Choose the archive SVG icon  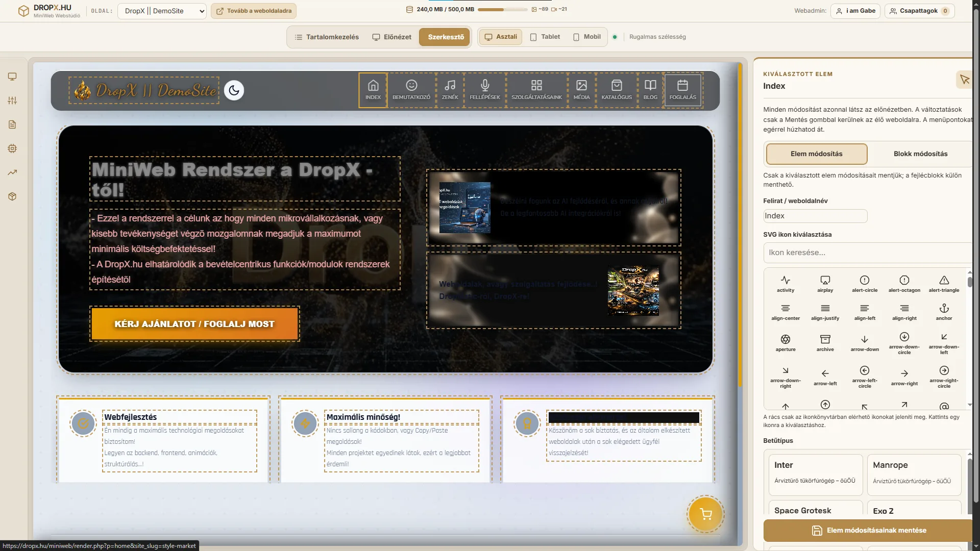825,343
